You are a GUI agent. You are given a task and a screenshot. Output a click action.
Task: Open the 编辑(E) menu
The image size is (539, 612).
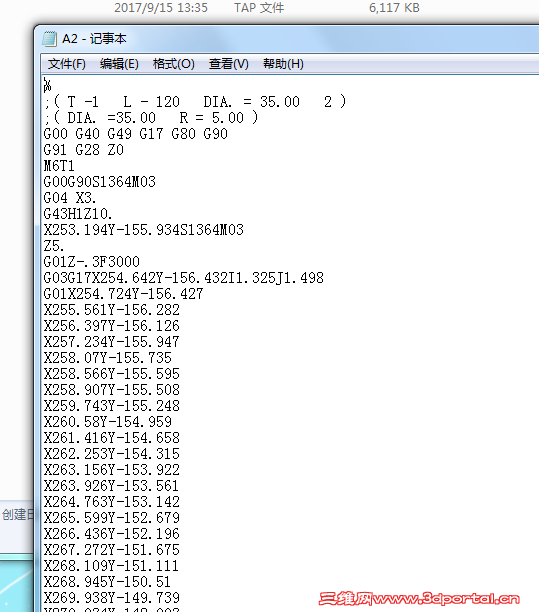pyautogui.click(x=119, y=64)
